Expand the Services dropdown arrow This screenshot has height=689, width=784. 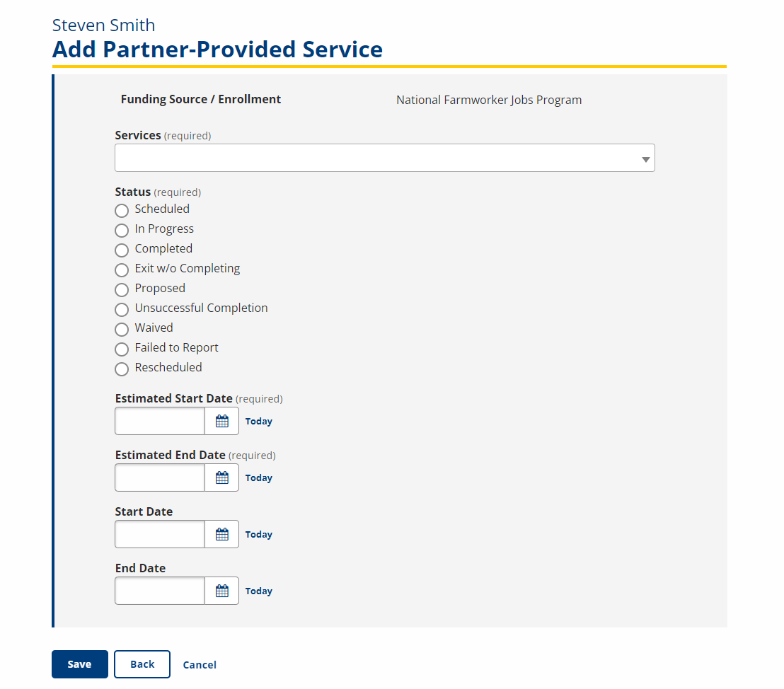pyautogui.click(x=645, y=159)
